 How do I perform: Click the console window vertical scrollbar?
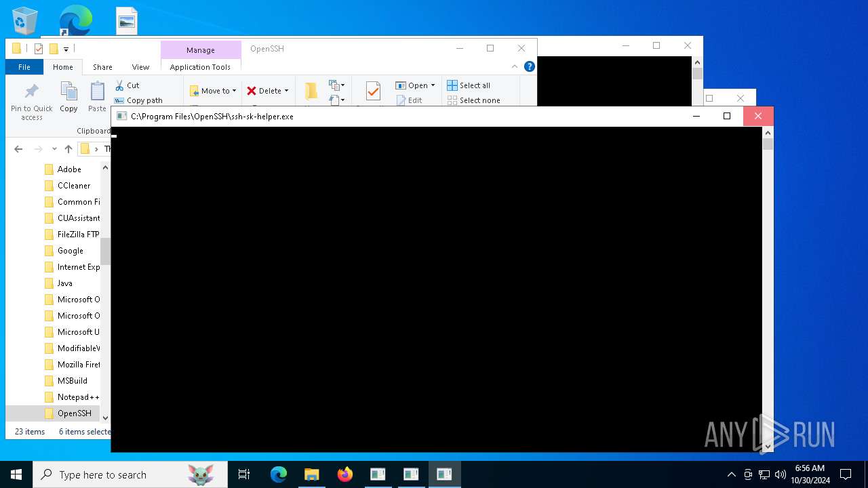(x=768, y=289)
